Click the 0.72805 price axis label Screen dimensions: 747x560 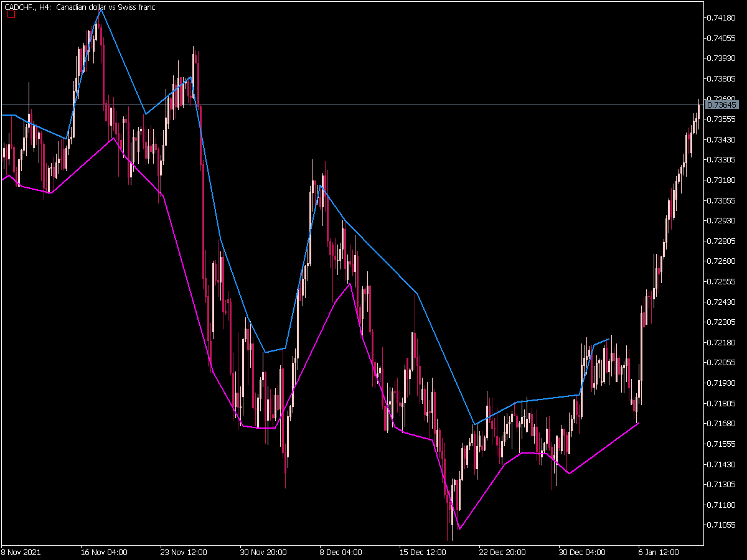[x=722, y=241]
